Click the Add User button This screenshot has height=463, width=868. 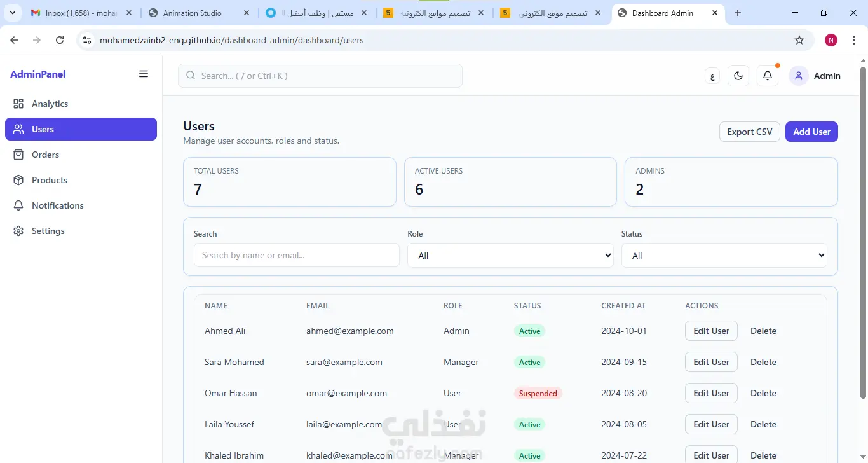[x=811, y=132]
